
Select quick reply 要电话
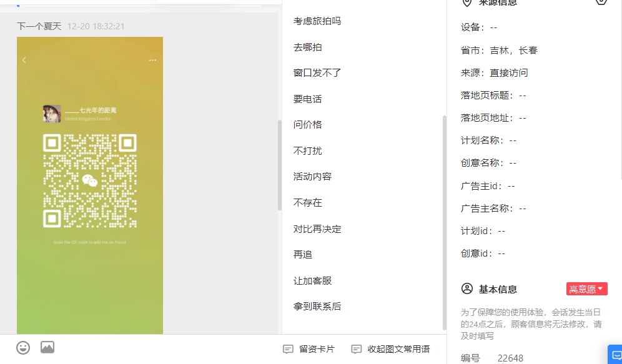307,99
